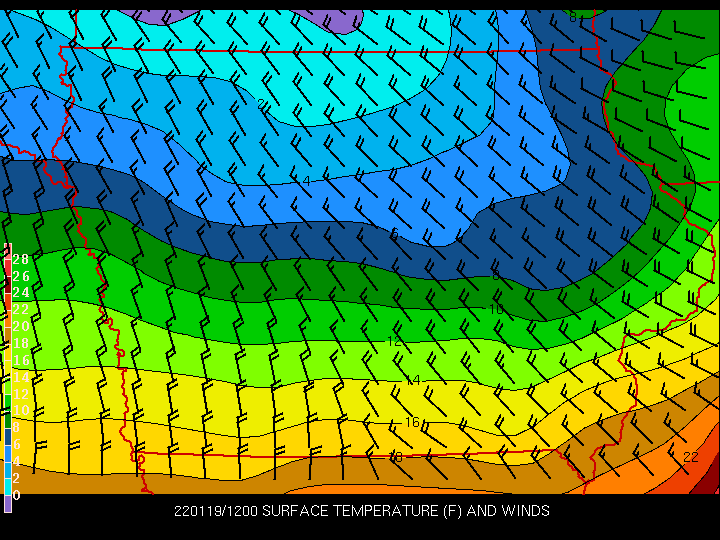The width and height of the screenshot is (720, 540).
Task: Click the 16 contour label on the map
Action: [412, 422]
